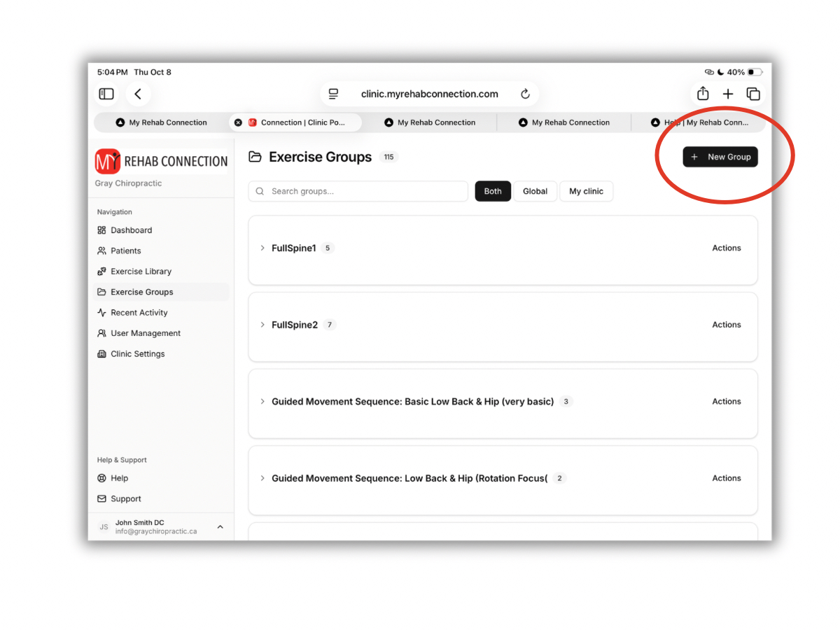The height and width of the screenshot is (630, 840).
Task: Click the Exercise Groups header folder icon
Action: (x=255, y=157)
